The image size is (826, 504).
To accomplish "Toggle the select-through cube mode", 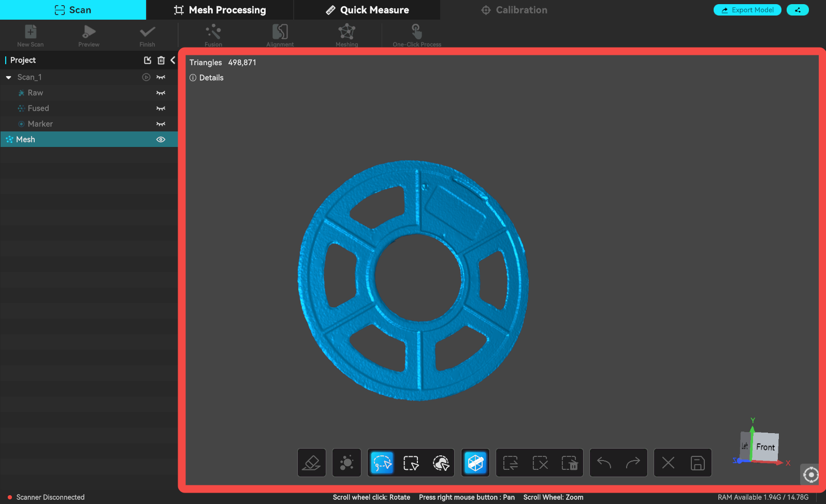I will 475,463.
